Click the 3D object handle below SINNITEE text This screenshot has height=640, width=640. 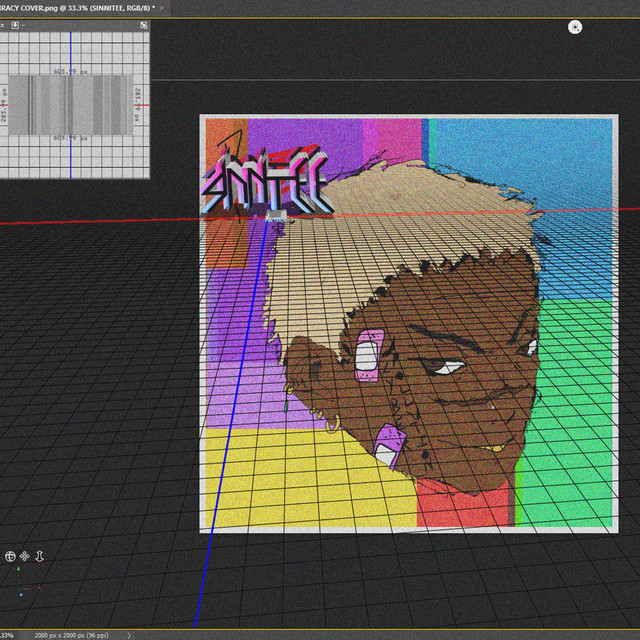pos(277,215)
